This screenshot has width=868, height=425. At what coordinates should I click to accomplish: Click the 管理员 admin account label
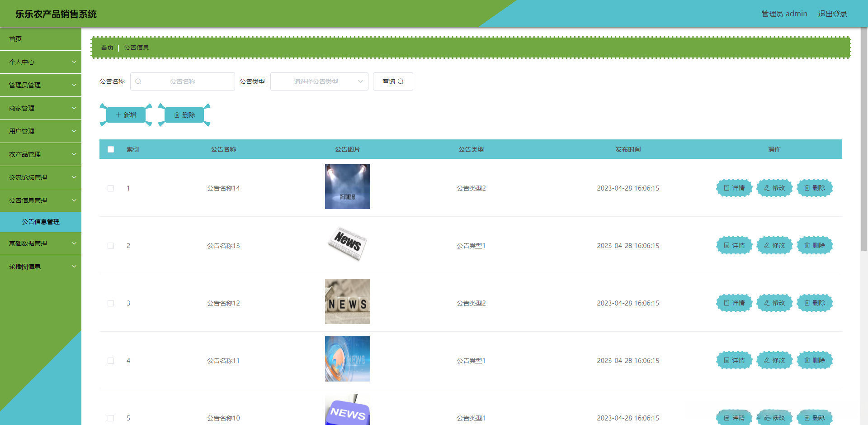point(784,14)
